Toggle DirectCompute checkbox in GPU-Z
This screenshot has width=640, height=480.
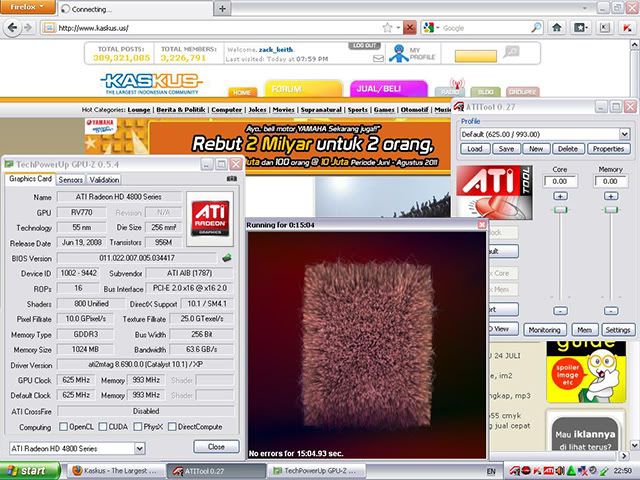point(172,427)
